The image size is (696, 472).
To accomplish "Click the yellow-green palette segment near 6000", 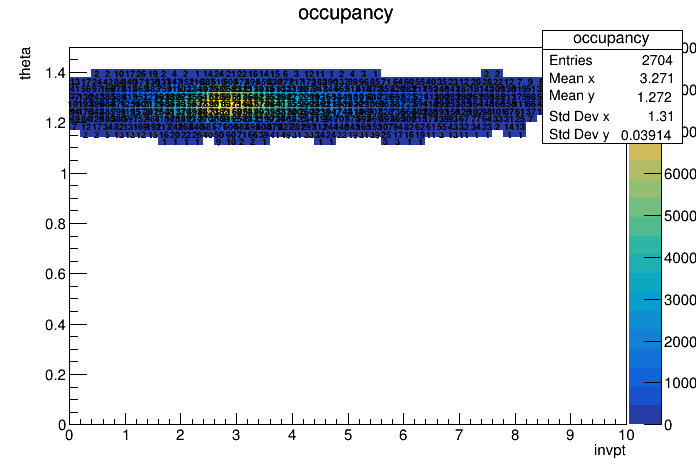I will [x=645, y=169].
